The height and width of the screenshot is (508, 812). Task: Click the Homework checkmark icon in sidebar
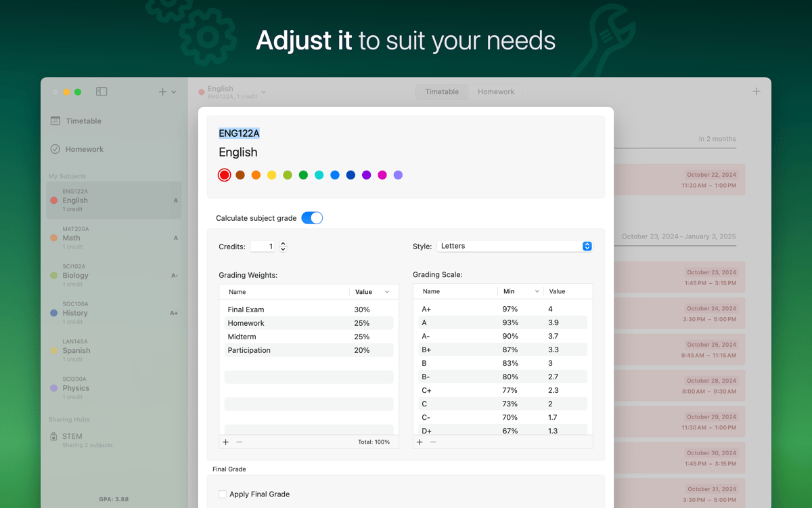55,149
